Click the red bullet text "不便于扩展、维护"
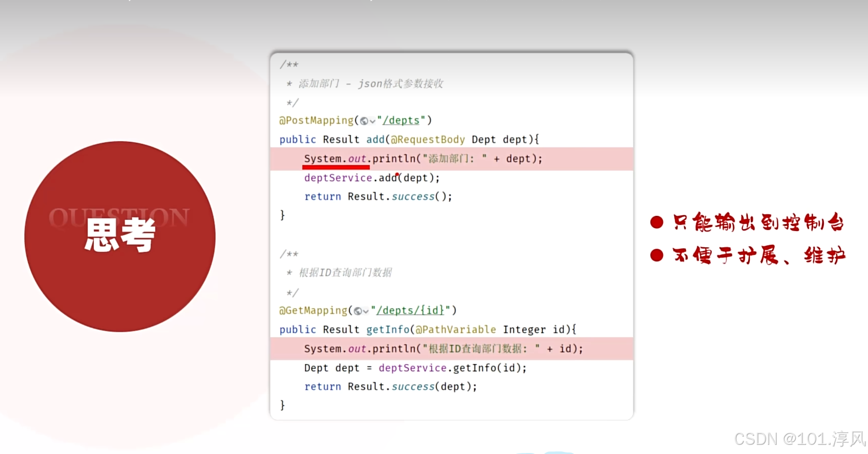The width and height of the screenshot is (868, 454). point(759,255)
